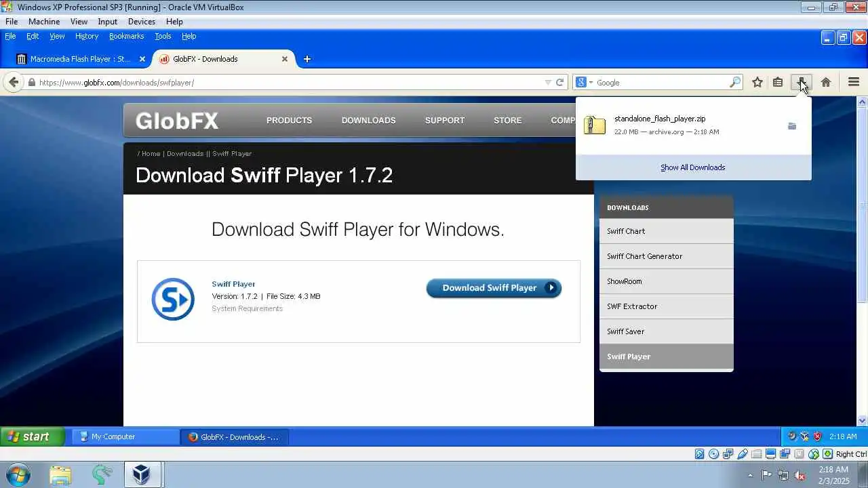
Task: Click VirtualBox keyboard capture arrow icon
Action: pos(828,454)
